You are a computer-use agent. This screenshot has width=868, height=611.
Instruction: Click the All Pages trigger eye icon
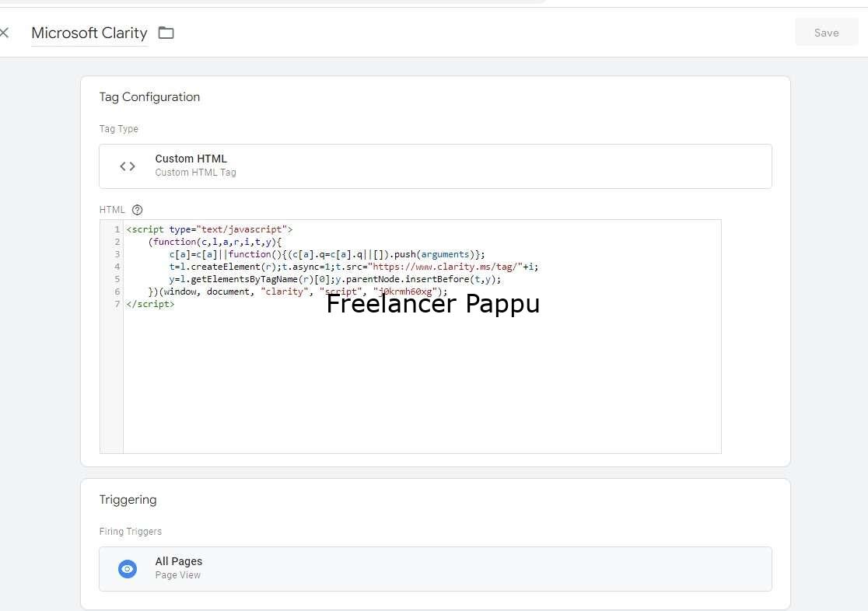128,569
